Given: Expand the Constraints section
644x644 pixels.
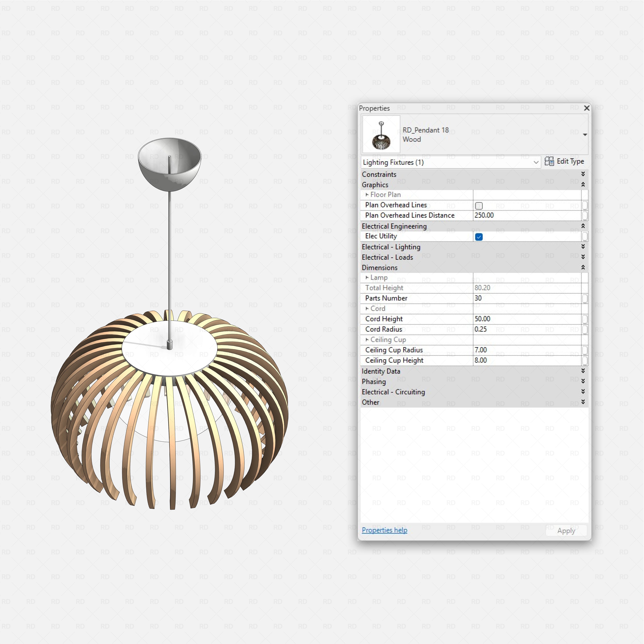Looking at the screenshot, I should coord(583,174).
